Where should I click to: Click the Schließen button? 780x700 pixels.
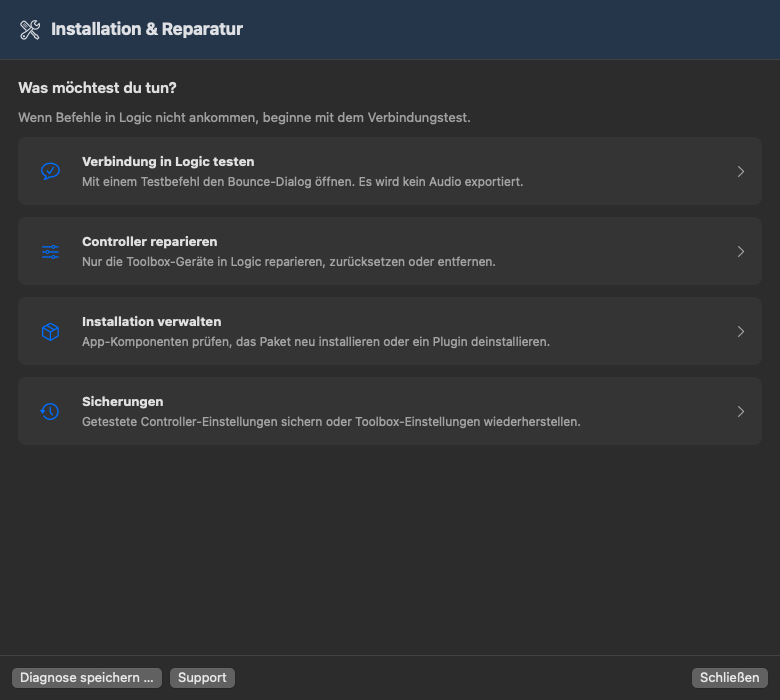point(729,678)
